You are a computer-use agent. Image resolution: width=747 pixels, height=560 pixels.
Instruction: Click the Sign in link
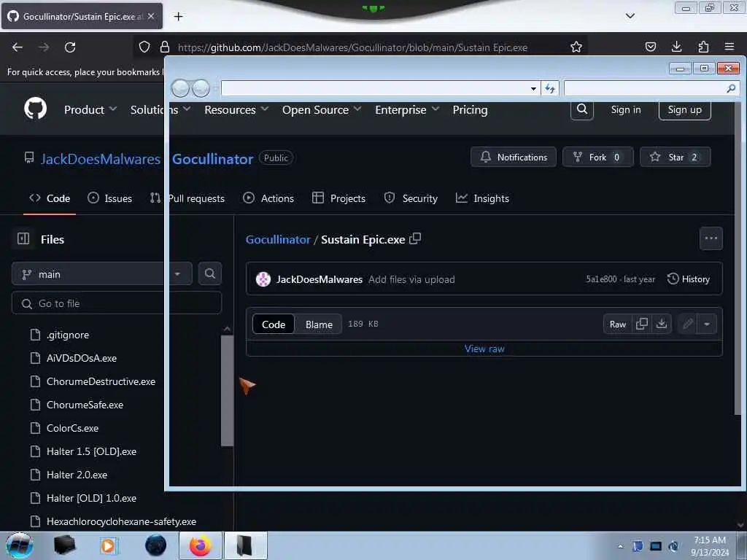coord(625,109)
